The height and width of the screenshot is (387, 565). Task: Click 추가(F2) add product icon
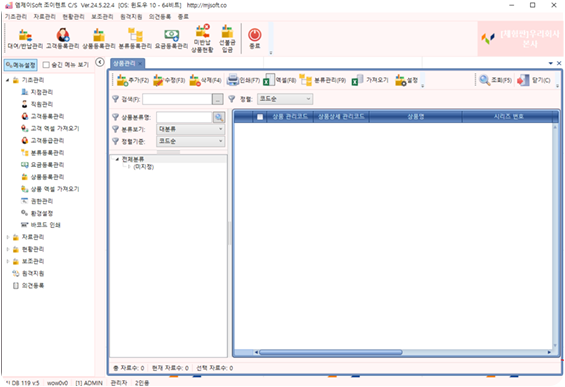click(123, 80)
